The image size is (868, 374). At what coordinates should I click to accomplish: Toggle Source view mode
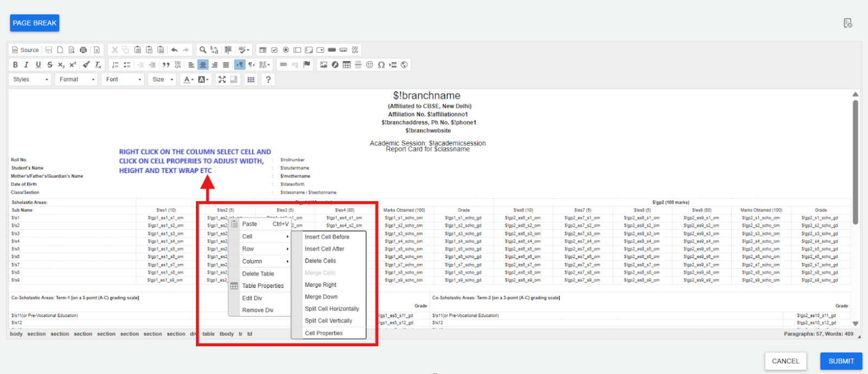point(25,50)
